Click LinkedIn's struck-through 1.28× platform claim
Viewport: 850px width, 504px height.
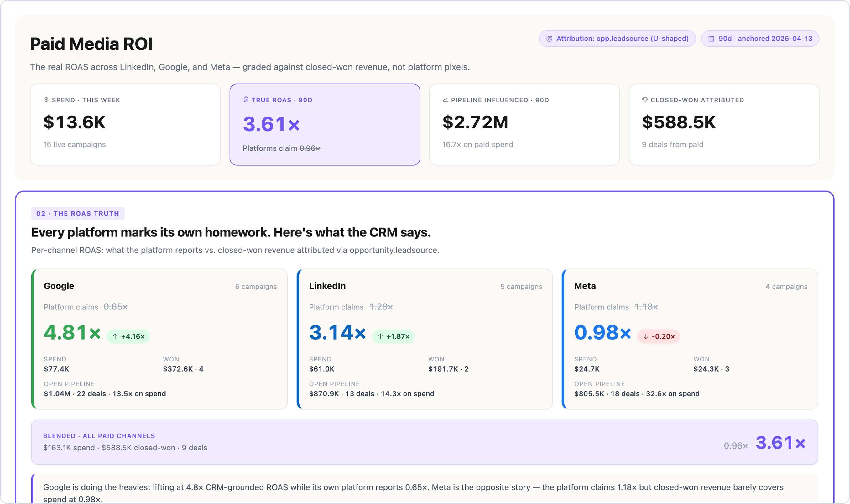[381, 307]
